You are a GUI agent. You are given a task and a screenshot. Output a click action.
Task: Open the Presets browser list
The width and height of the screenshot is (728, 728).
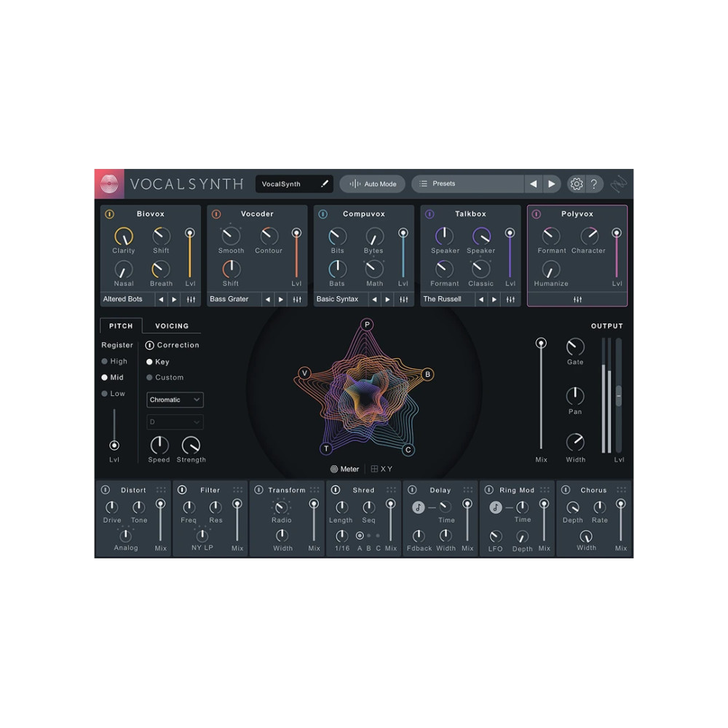click(x=468, y=184)
